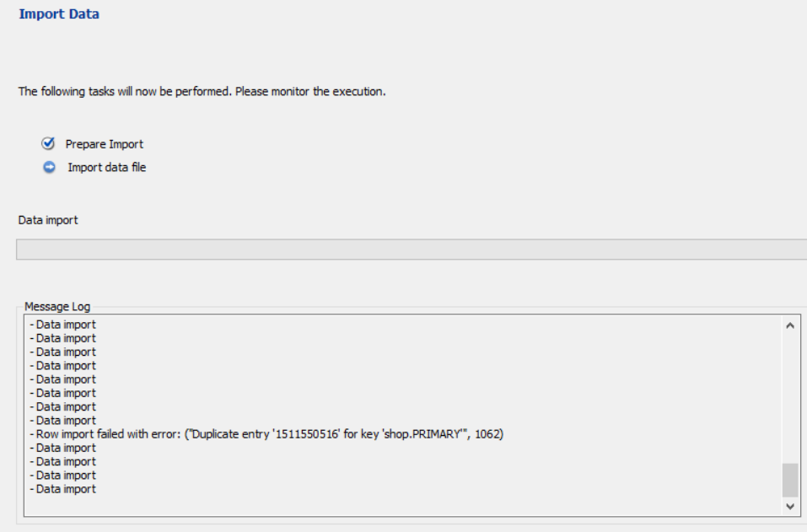The height and width of the screenshot is (532, 807).
Task: Click the scrollbar track above the thumb
Action: 789,396
